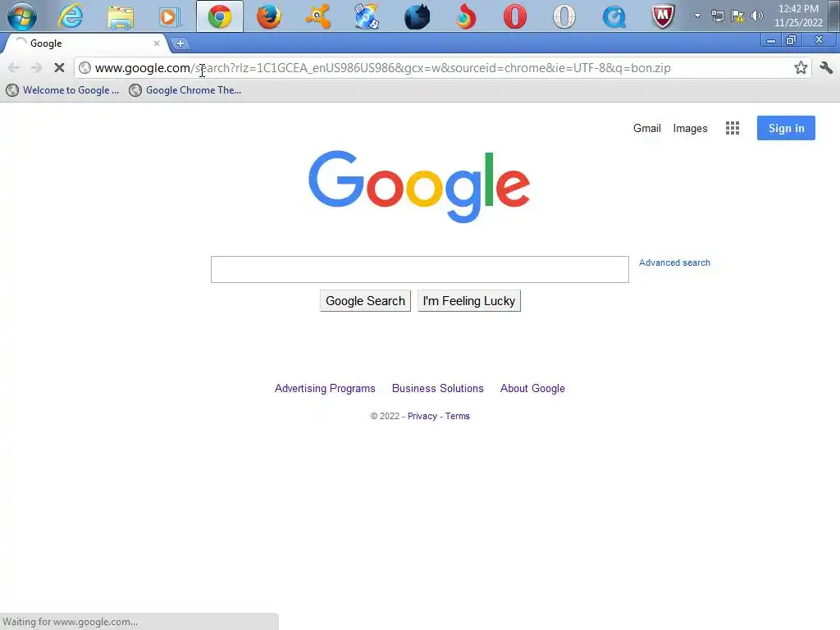Restore down the Chrome window
Image resolution: width=840 pixels, height=630 pixels.
click(792, 40)
